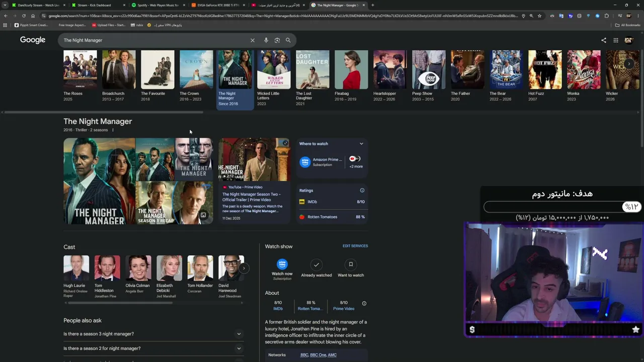Open Olivia Colman's cast photo
This screenshot has width=644, height=362.
coord(138,268)
